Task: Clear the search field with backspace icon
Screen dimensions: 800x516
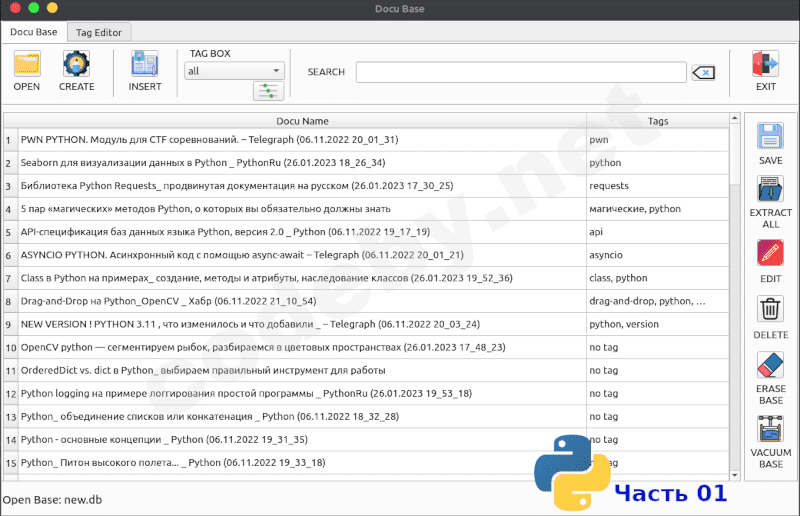Action: (x=703, y=72)
